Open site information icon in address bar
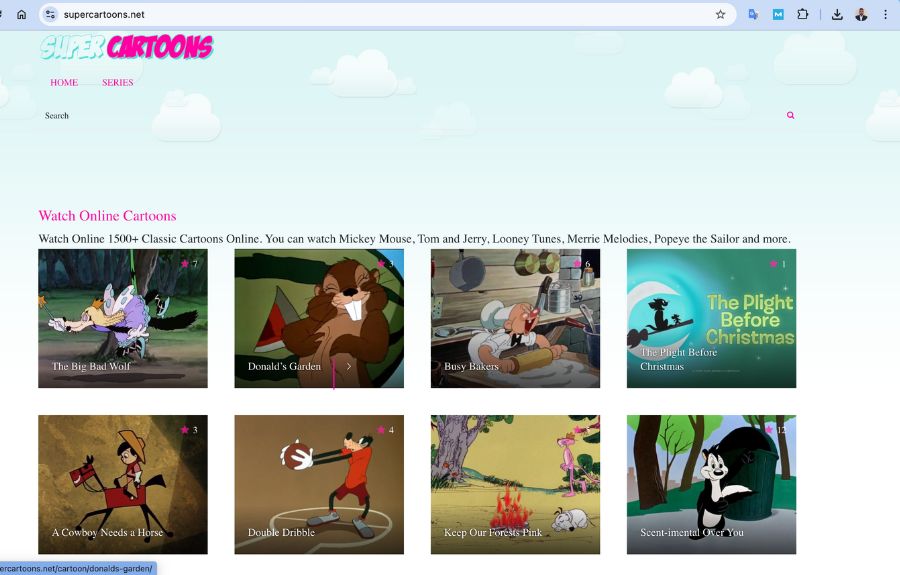Screen dimensions: 900x575 coord(51,14)
